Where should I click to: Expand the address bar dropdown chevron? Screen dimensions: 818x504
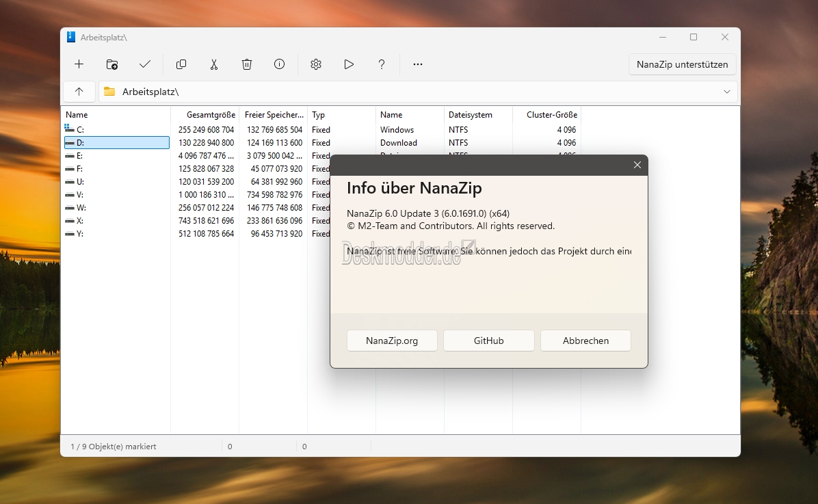click(x=727, y=92)
